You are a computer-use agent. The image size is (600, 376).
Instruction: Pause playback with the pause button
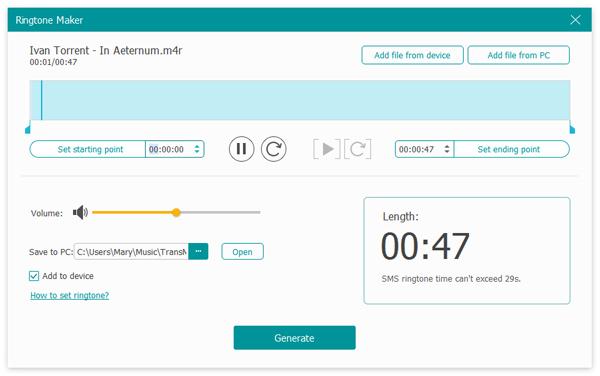coord(241,149)
